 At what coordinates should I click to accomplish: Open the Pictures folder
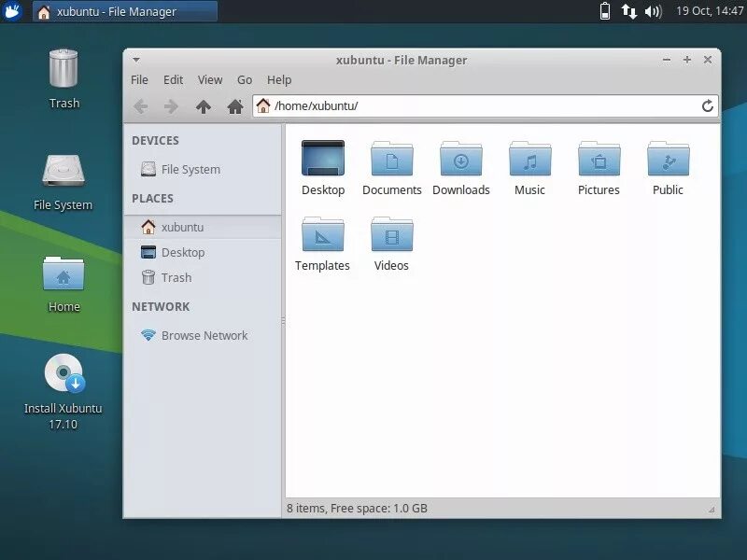click(x=599, y=168)
